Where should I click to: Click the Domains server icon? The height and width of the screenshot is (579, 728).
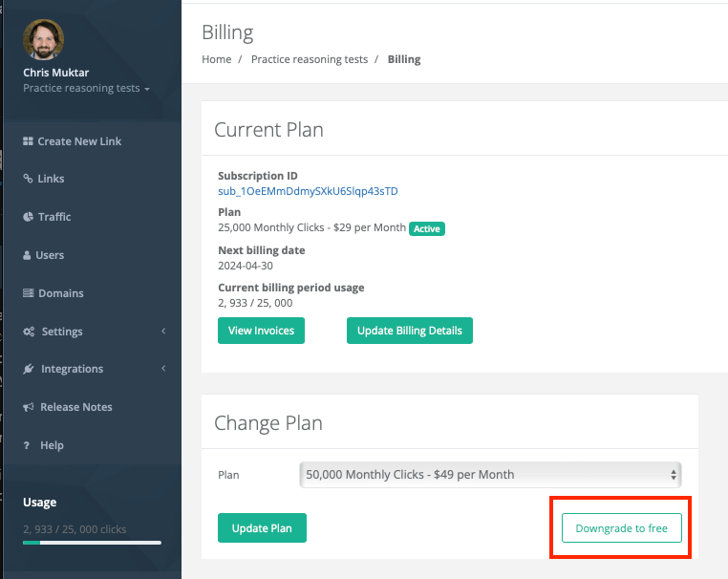click(x=29, y=293)
